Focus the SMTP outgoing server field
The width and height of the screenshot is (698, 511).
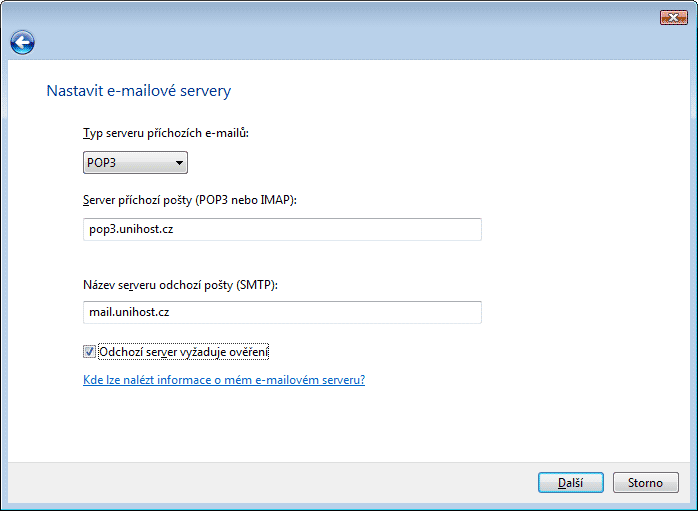pyautogui.click(x=282, y=312)
